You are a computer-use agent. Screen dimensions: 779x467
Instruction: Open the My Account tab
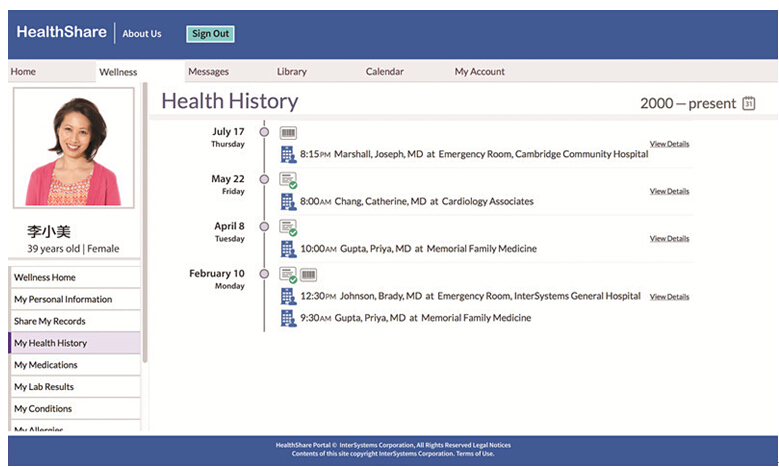pos(479,72)
